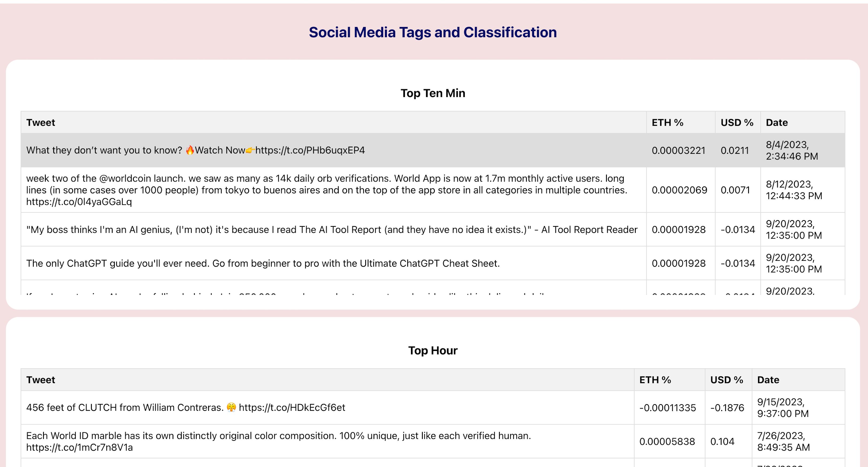Click ETH value 0.00003221
Screen dimensions: 868x467
coord(678,150)
